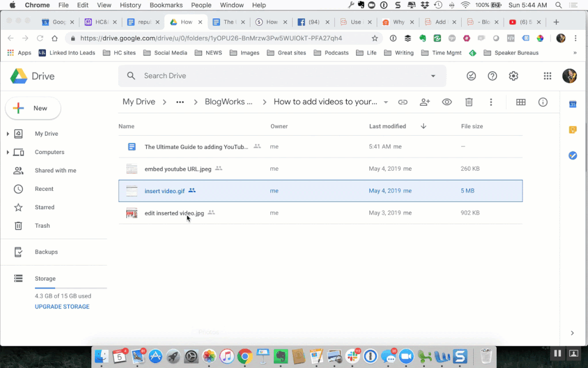This screenshot has height=368, width=588.
Task: Open search options dropdown arrow
Action: 433,76
